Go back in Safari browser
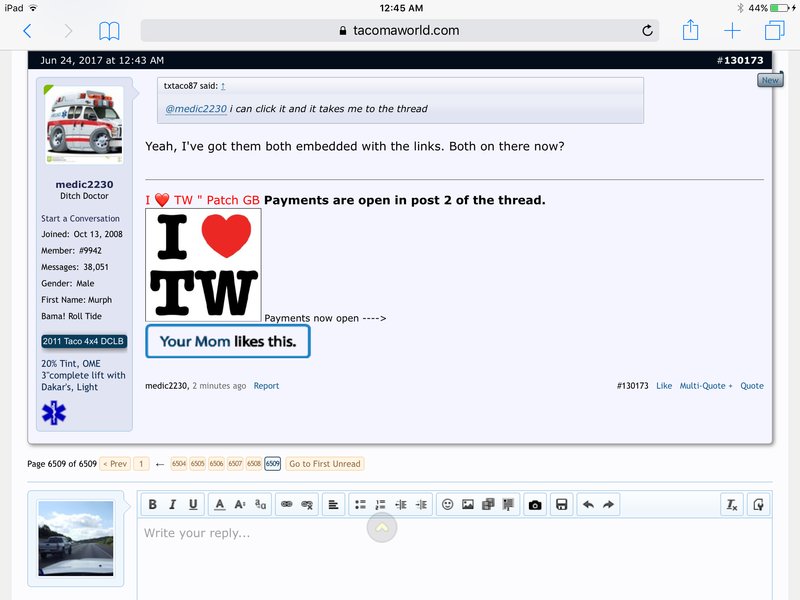 tap(28, 31)
